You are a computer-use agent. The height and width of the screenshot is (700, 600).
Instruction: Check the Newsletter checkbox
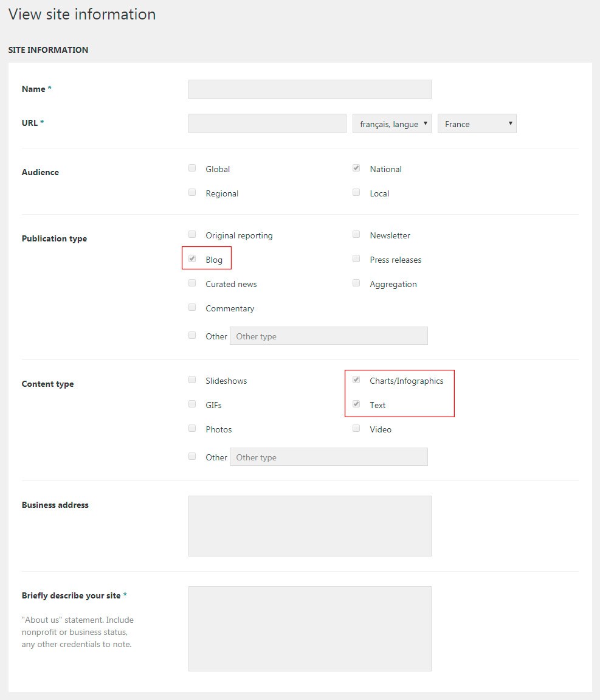356,234
